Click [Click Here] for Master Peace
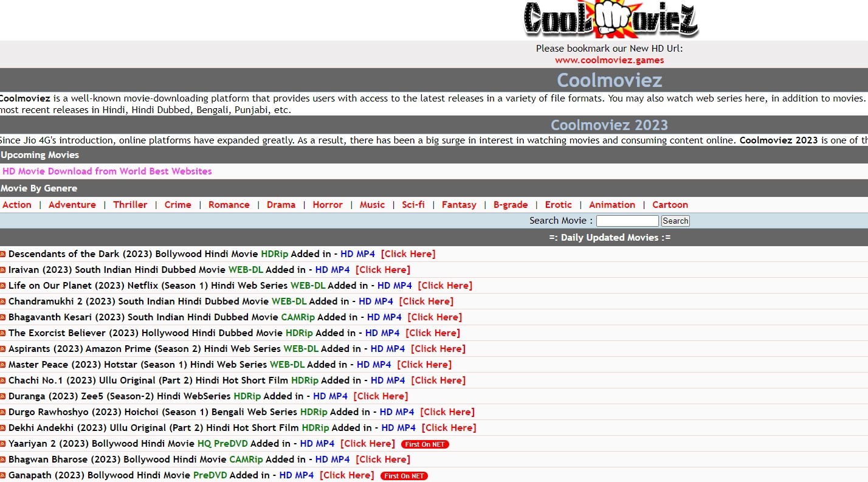Screen dimensions: 868x482 [x=424, y=365]
